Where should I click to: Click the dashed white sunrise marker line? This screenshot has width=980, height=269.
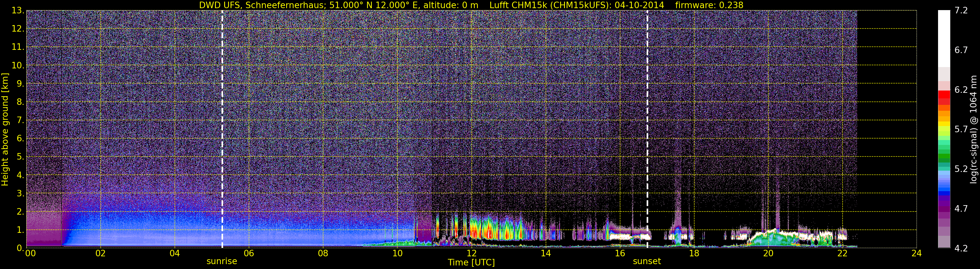(x=222, y=129)
